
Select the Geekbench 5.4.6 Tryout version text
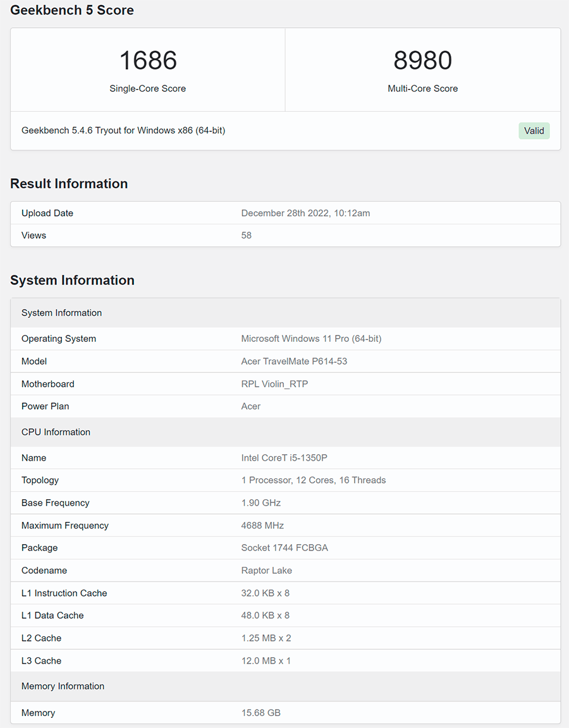123,131
